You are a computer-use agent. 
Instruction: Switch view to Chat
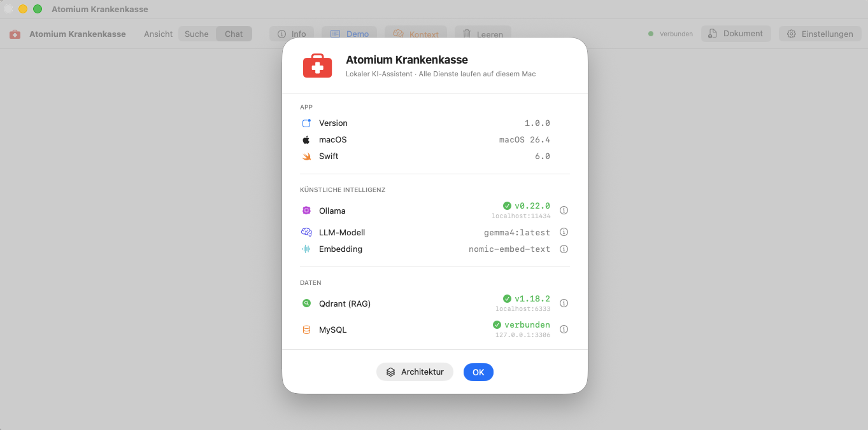[x=234, y=34]
